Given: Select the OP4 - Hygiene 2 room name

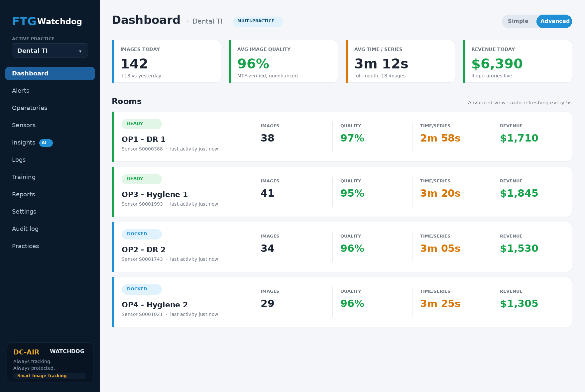Looking at the screenshot, I should pyautogui.click(x=155, y=305).
